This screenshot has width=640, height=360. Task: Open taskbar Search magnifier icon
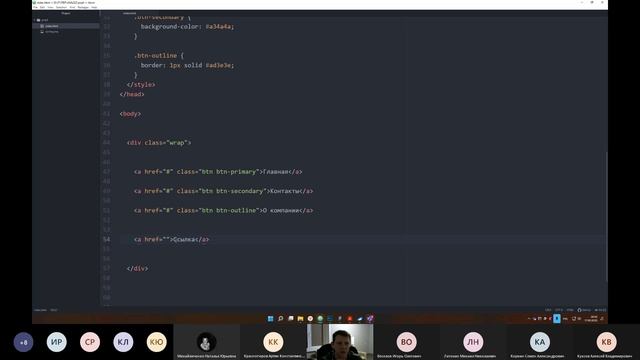tap(280, 319)
